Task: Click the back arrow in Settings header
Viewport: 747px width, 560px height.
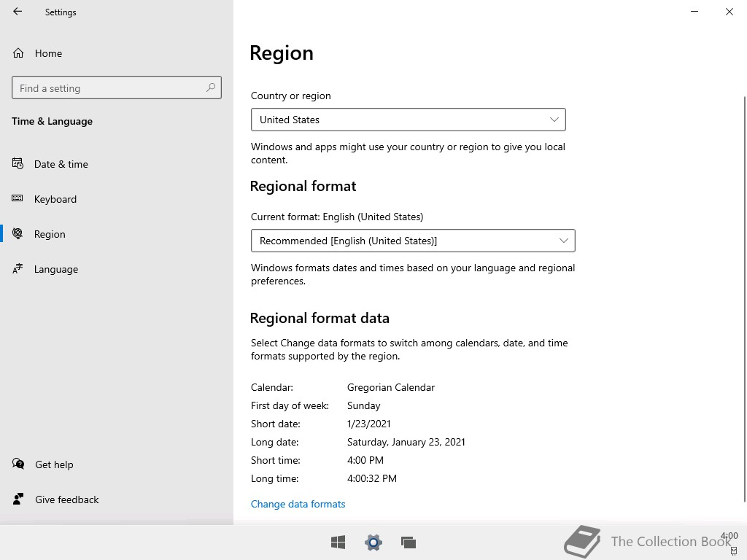Action: click(18, 12)
